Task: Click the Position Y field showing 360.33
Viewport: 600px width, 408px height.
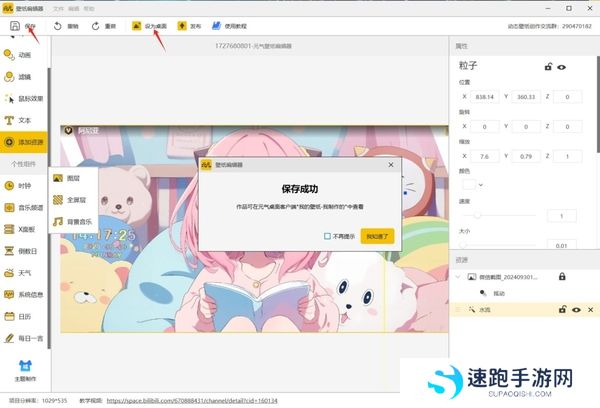Action: tap(526, 97)
